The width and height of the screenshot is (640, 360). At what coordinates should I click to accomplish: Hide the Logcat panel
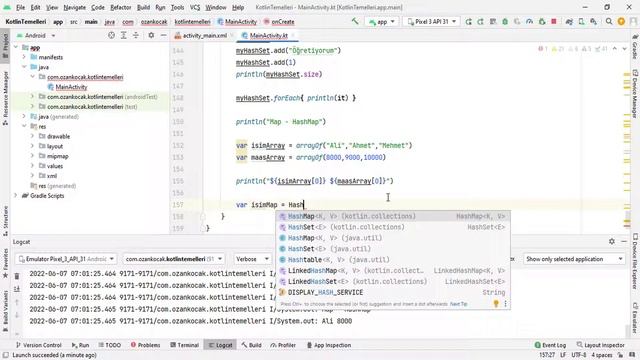pos(624,242)
